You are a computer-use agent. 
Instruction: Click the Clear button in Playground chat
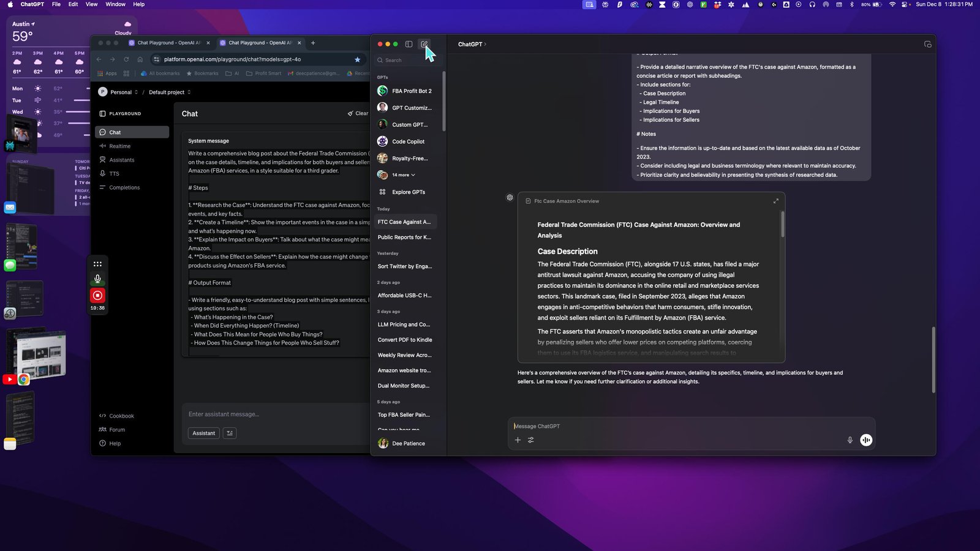coord(358,113)
